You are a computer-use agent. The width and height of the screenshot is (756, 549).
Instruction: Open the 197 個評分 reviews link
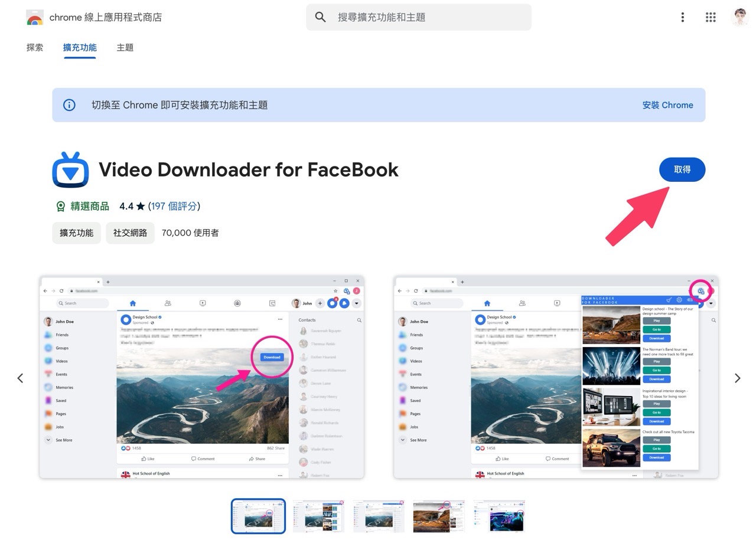tap(174, 206)
